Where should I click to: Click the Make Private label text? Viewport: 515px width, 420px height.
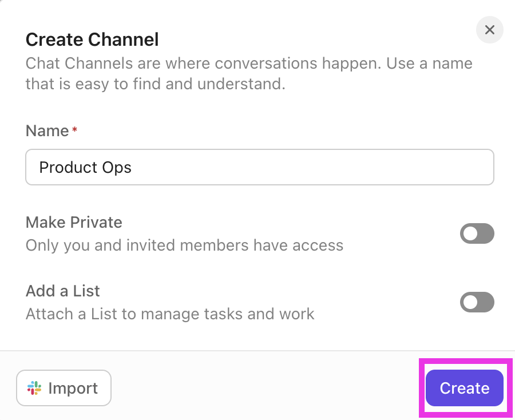point(73,223)
